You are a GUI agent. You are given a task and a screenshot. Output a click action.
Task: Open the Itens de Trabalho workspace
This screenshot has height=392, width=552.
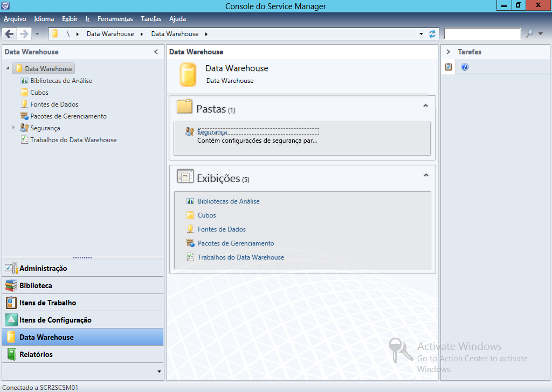[x=82, y=303]
